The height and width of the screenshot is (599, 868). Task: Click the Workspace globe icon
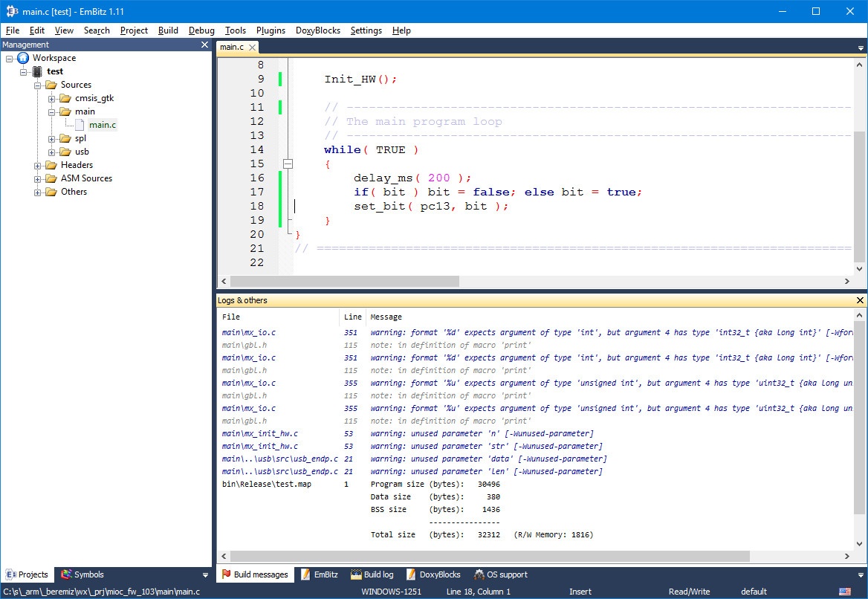[23, 58]
